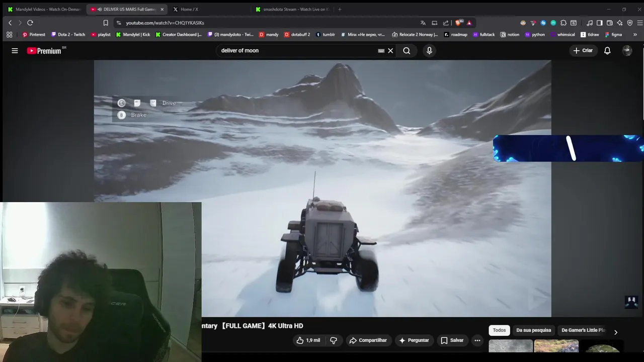
Task: Open the Brave Wallet icon
Action: [x=610, y=23]
